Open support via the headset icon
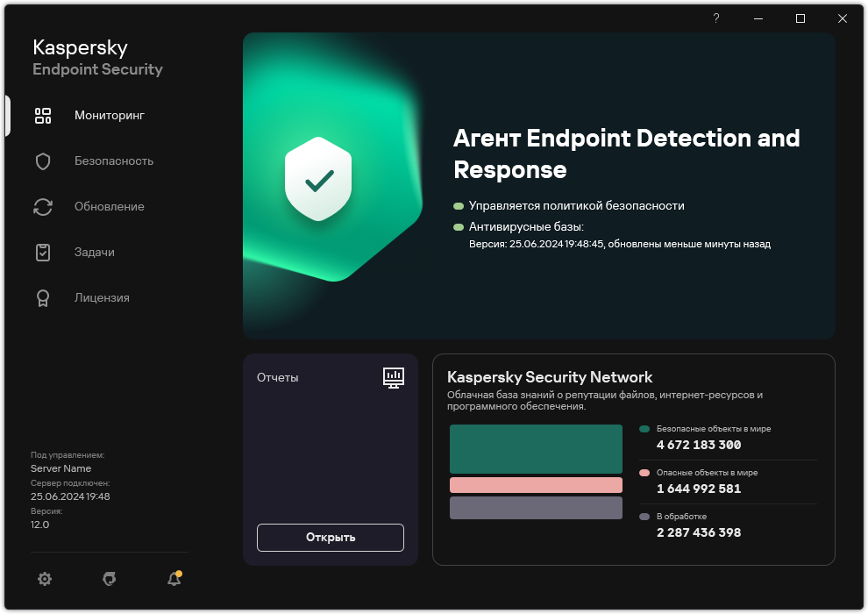The height and width of the screenshot is (614, 868). pyautogui.click(x=110, y=579)
